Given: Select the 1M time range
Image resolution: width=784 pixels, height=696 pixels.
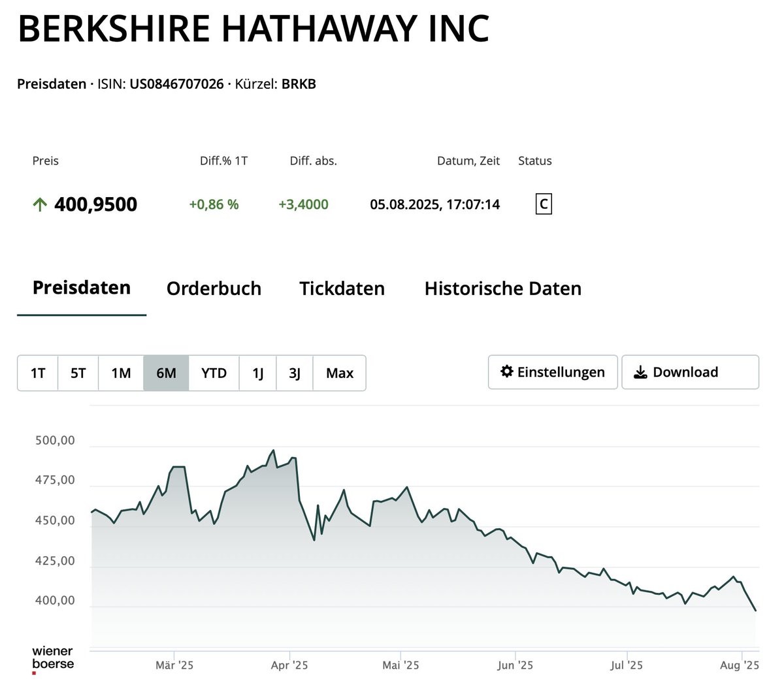Looking at the screenshot, I should coord(121,373).
